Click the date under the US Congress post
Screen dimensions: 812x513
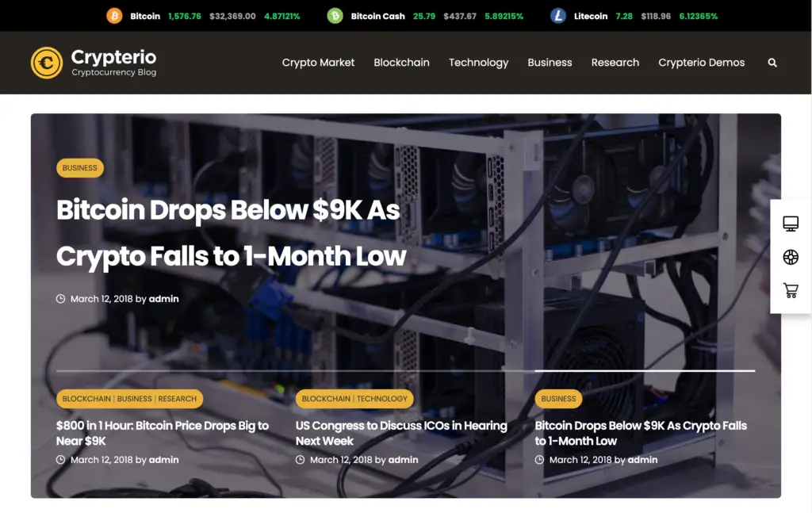(341, 460)
